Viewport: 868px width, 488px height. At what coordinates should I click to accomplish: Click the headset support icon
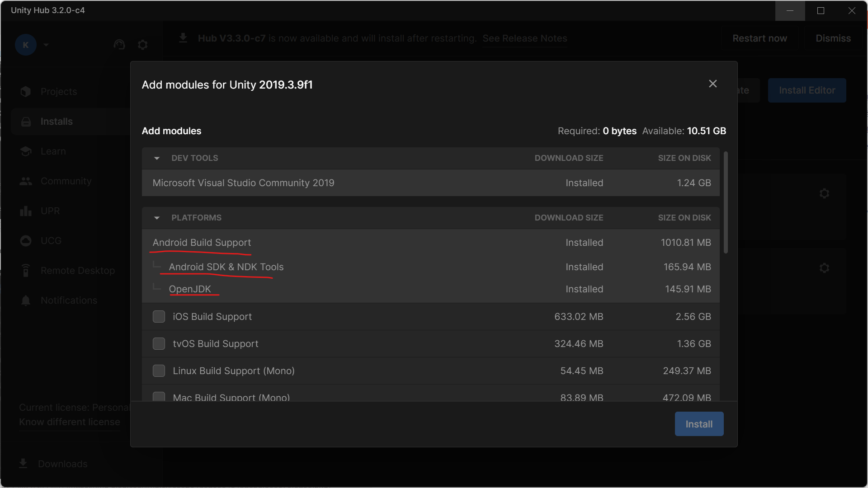coord(119,45)
